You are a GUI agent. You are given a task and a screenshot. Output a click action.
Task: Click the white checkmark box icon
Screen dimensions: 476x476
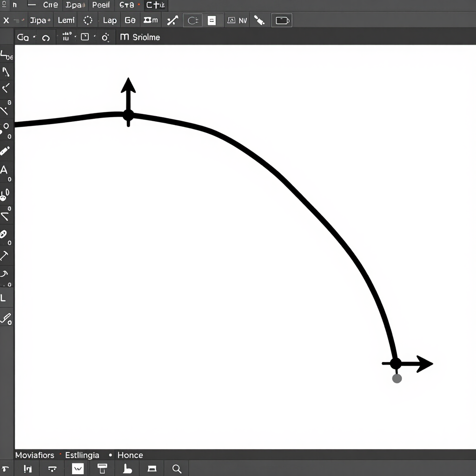click(x=78, y=469)
